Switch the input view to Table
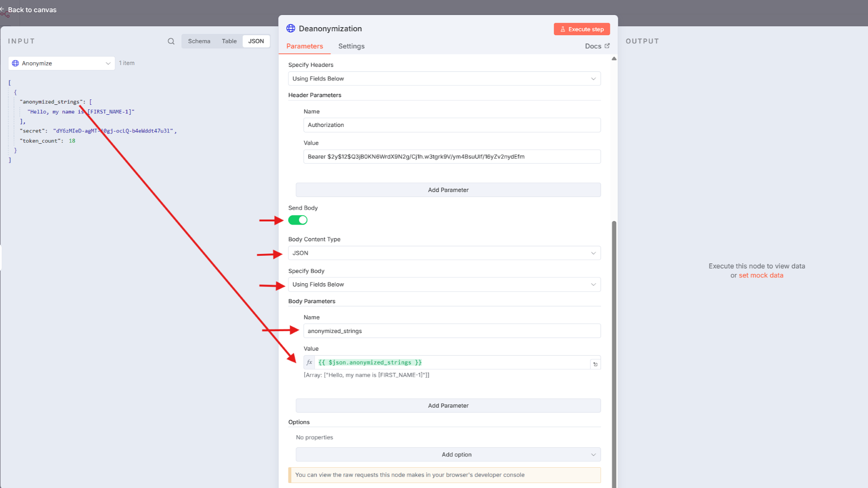Viewport: 868px width, 488px height. click(229, 41)
